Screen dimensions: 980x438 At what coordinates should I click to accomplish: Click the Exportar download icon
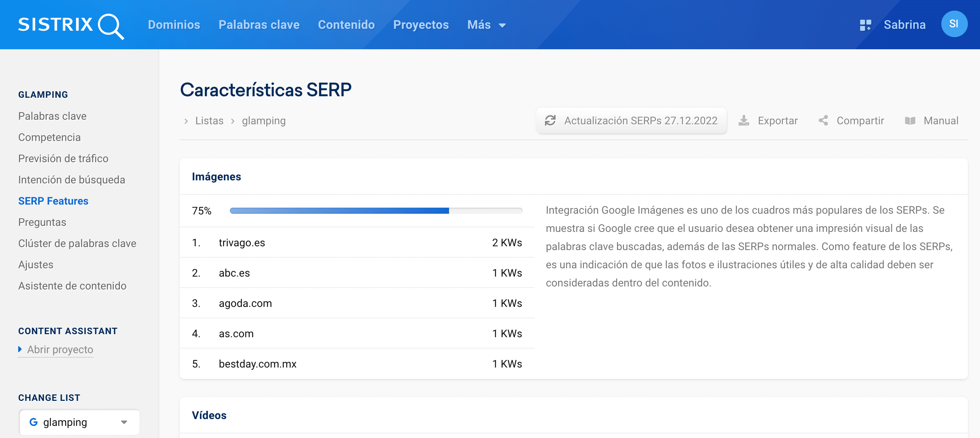pyautogui.click(x=743, y=120)
